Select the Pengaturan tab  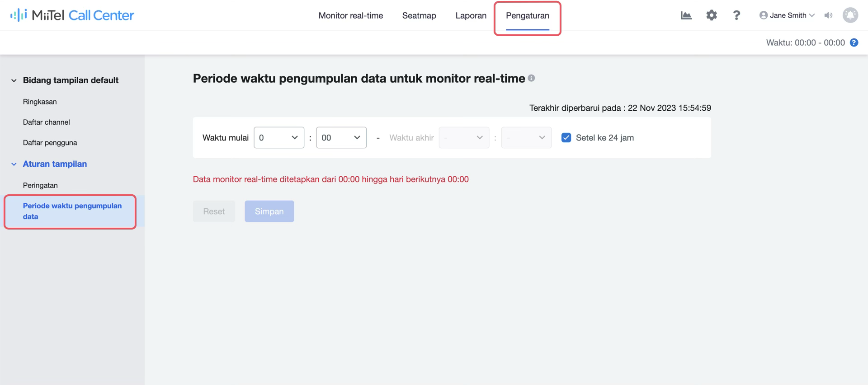coord(528,15)
